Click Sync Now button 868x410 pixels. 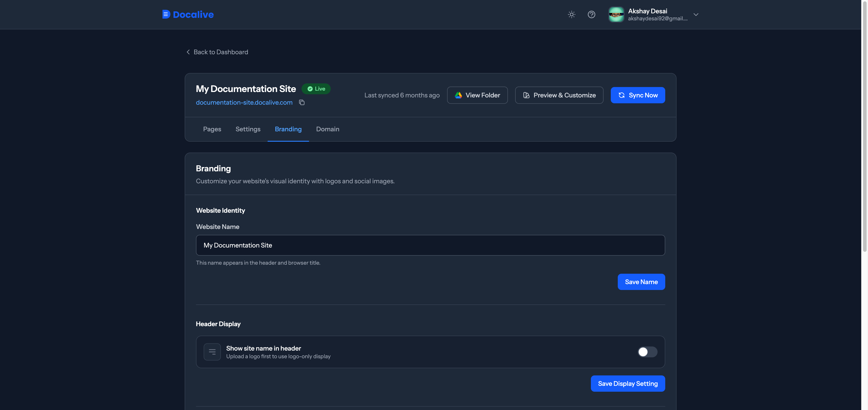(637, 95)
